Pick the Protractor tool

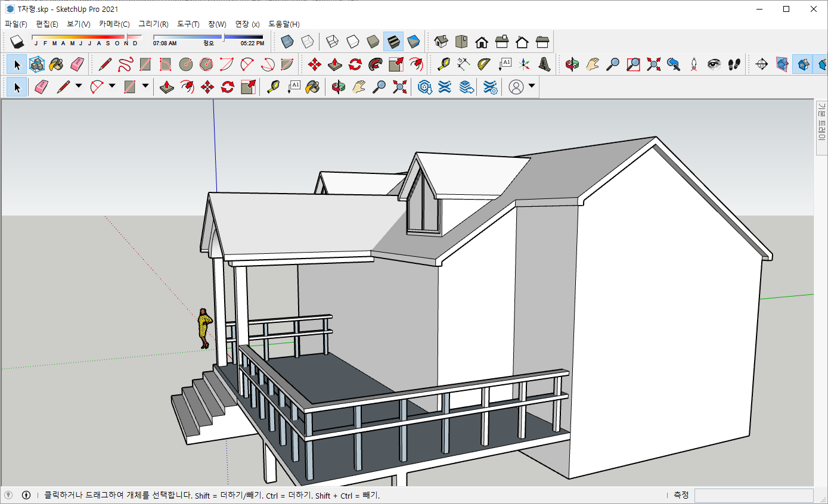point(483,64)
